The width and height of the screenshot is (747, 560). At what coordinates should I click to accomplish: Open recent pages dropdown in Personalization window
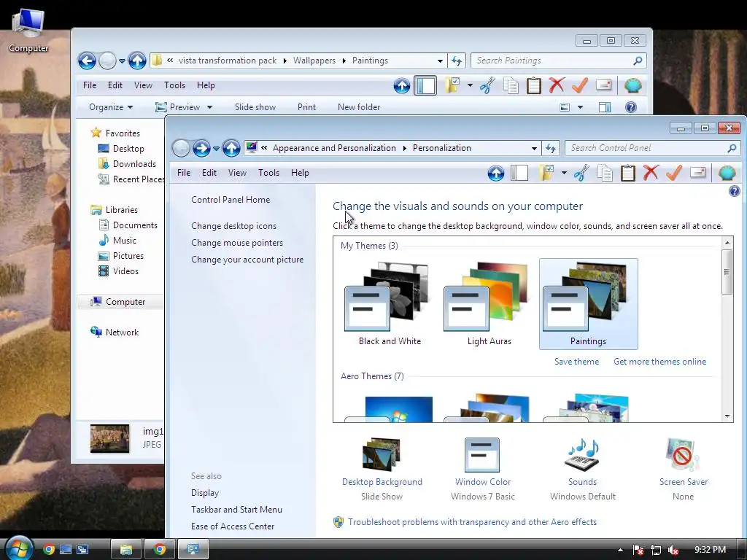(216, 149)
